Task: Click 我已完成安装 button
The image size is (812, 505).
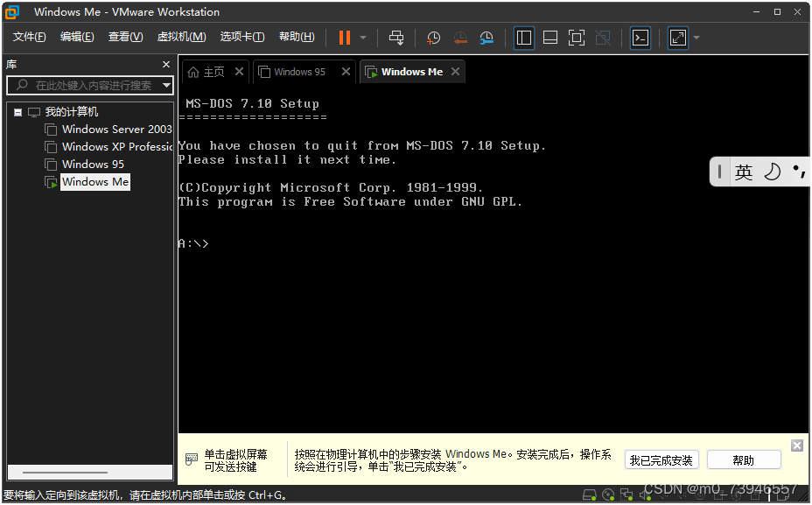Action: pos(661,460)
